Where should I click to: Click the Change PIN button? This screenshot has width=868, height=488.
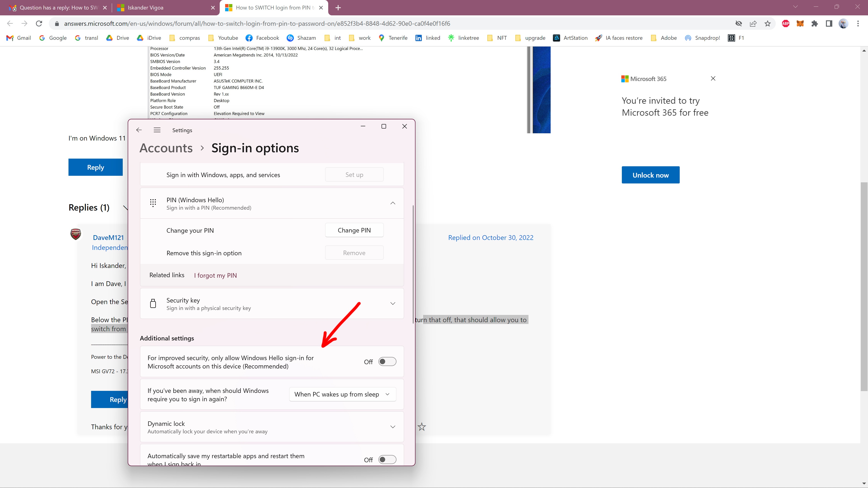click(x=354, y=230)
